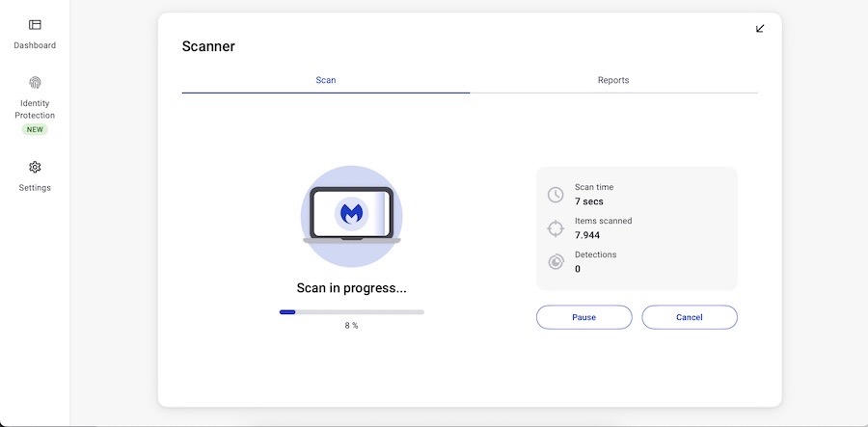Switch to the Reports tab
Screen dimensions: 868x427
[613, 80]
